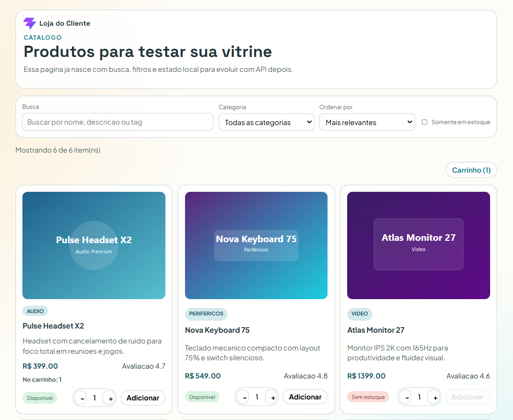Click the plus stepper for Nova Keyboard 75

click(272, 397)
